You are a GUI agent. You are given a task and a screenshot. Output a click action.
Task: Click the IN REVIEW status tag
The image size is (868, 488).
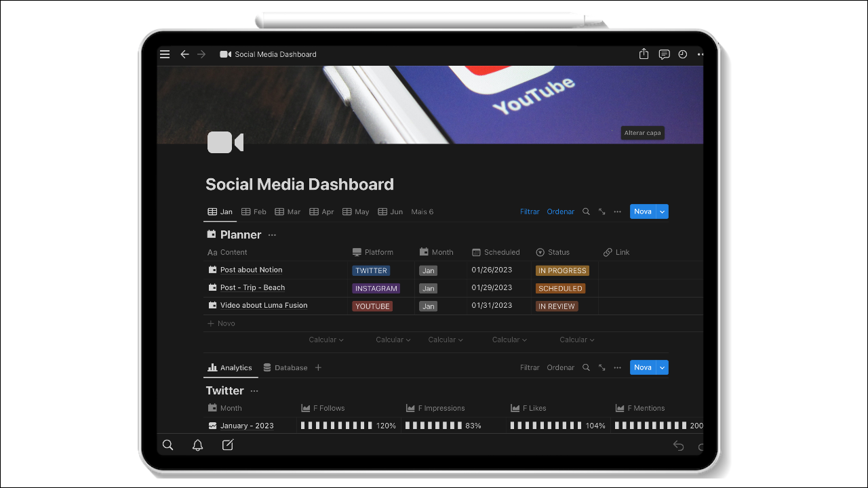(x=557, y=306)
